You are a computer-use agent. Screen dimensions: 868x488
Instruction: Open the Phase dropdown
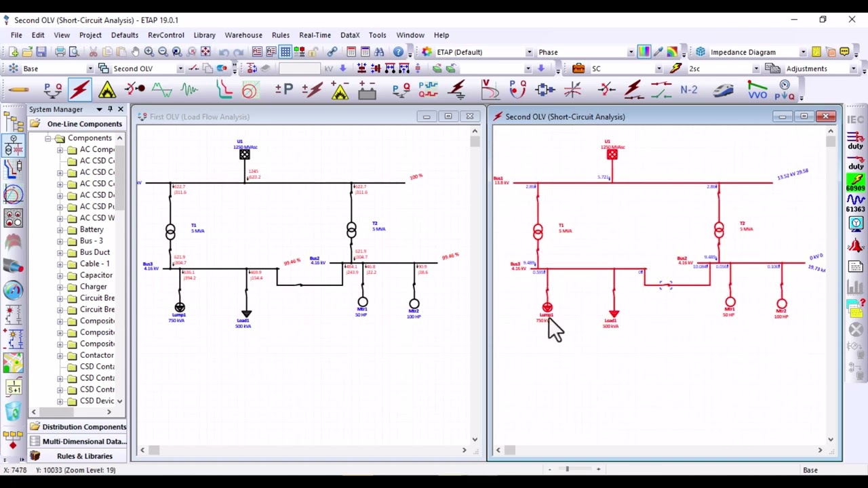pyautogui.click(x=631, y=52)
